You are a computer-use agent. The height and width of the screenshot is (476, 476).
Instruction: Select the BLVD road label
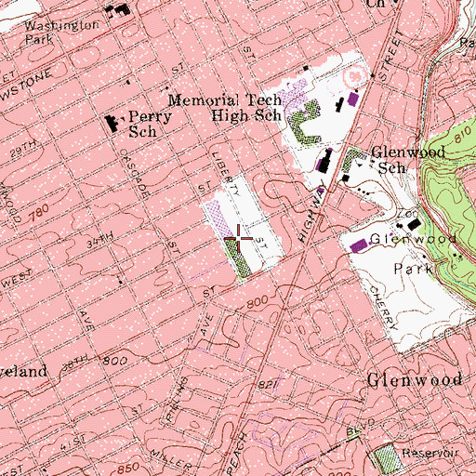point(361,427)
